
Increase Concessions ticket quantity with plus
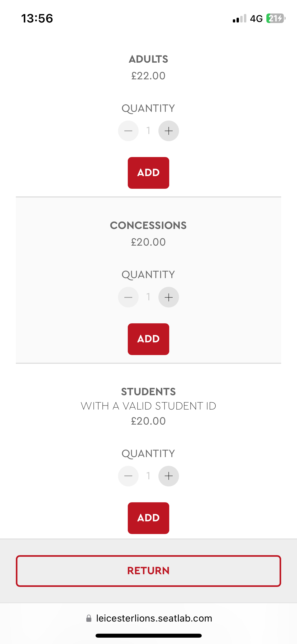coord(168,297)
